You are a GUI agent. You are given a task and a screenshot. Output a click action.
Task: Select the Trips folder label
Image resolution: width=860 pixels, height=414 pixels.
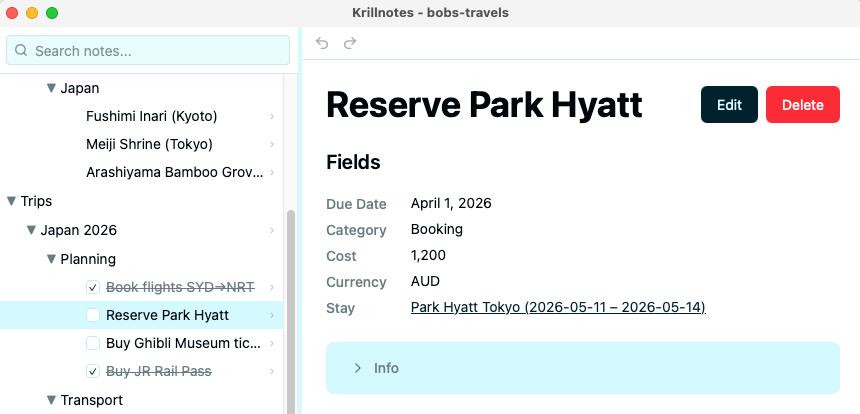click(36, 201)
